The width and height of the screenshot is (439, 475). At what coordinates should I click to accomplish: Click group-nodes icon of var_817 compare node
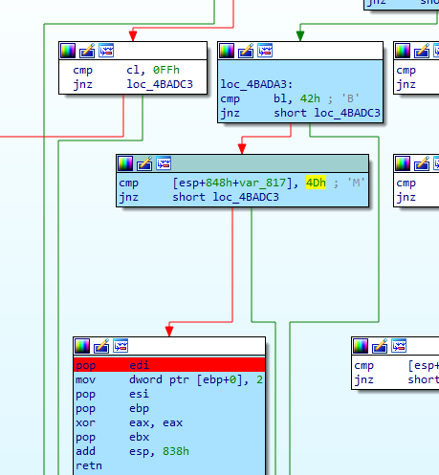pos(164,164)
